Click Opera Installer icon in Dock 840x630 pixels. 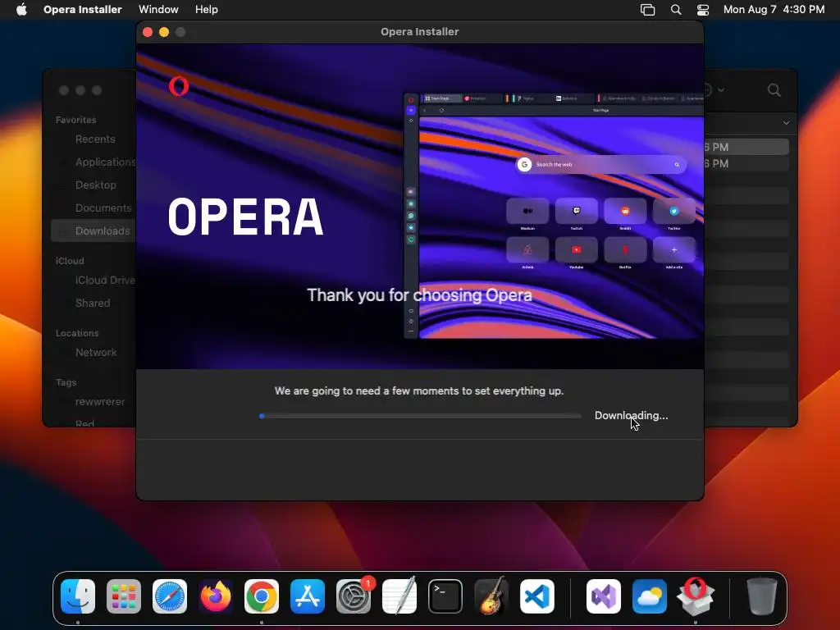(x=696, y=596)
